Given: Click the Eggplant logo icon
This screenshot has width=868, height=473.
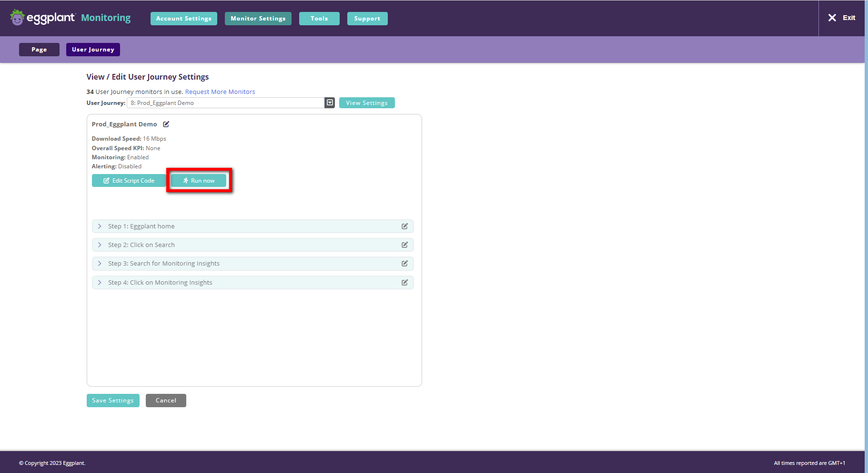Looking at the screenshot, I should point(17,18).
